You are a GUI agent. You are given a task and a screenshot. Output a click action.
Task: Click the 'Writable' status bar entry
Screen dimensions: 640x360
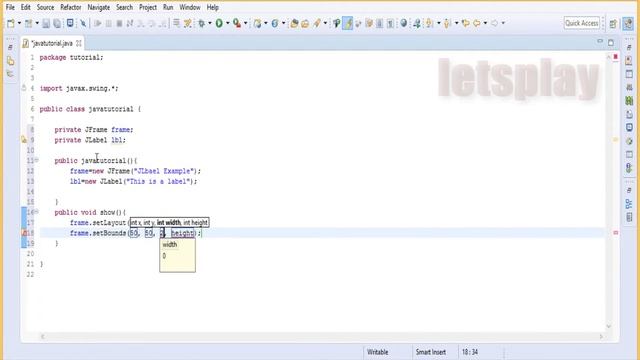click(378, 352)
